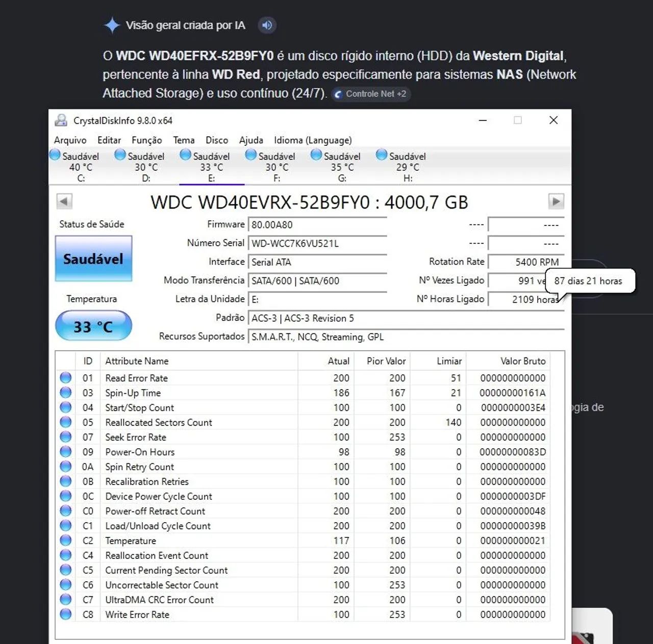Click the Padrão field ACS-3 Revision 5
653x644 pixels.
406,318
